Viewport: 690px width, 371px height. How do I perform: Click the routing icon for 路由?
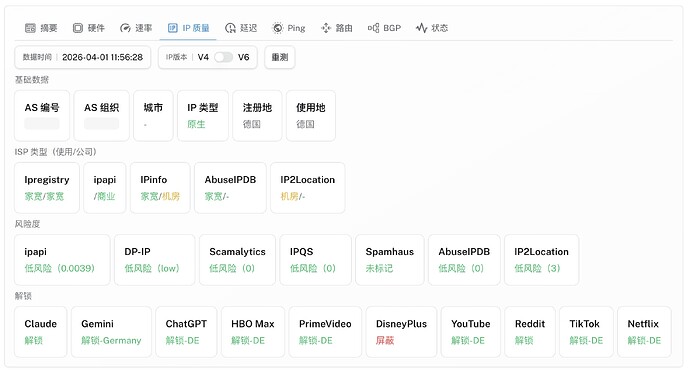pos(326,28)
